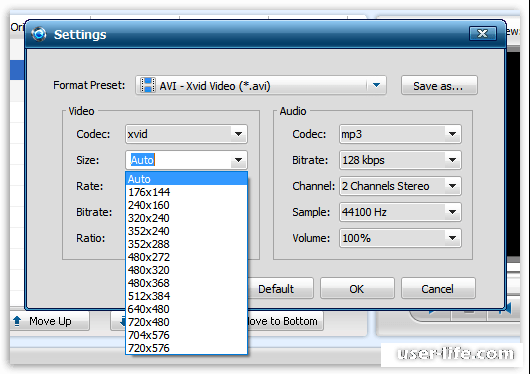The height and width of the screenshot is (374, 530).
Task: Expand the audio Bitrate 128 kbps dropdown
Action: coord(453,160)
